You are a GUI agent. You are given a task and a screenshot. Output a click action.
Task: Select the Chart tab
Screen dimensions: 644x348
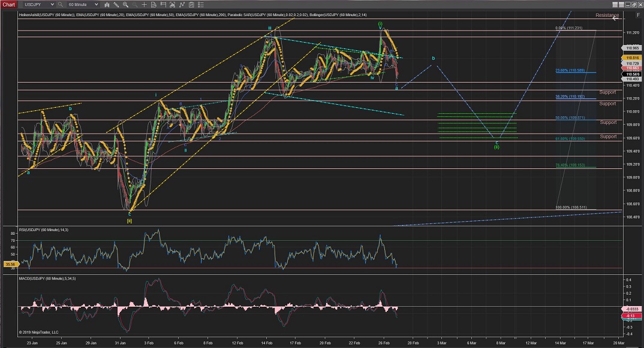tap(8, 4)
